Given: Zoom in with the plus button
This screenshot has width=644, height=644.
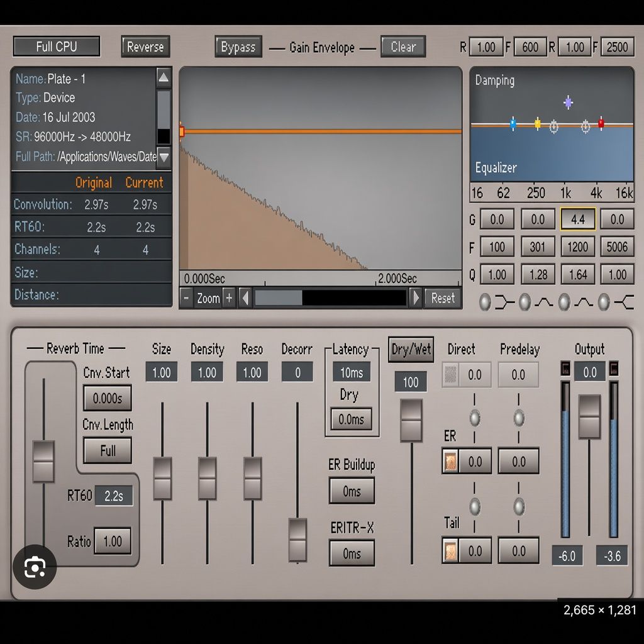Looking at the screenshot, I should pos(229,297).
